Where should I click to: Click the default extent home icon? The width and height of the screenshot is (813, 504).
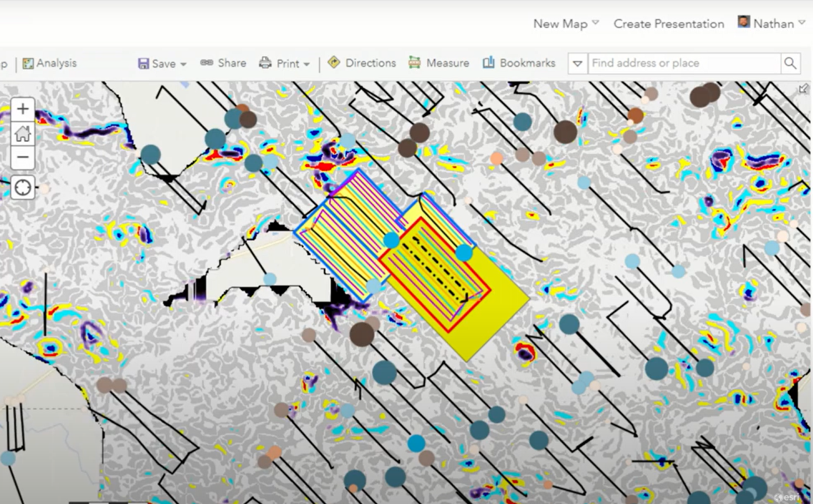tap(23, 133)
